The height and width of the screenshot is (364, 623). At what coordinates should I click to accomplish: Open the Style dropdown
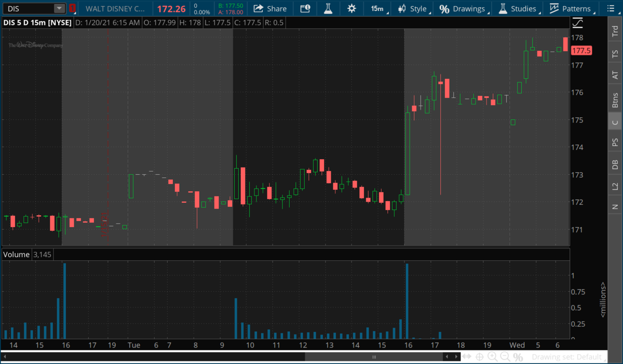pyautogui.click(x=414, y=8)
